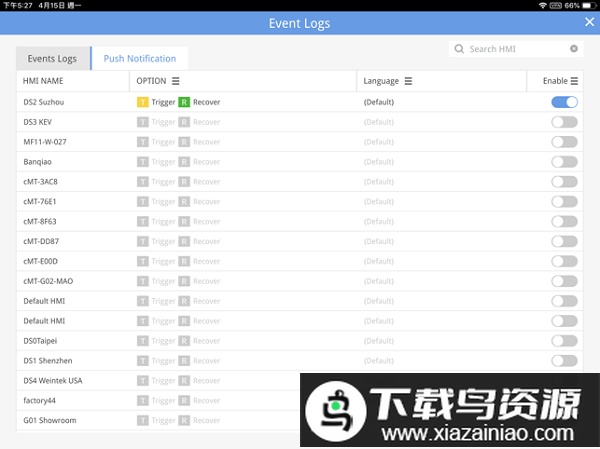The image size is (600, 449).
Task: Open language selector for MF11-W-027
Action: click(379, 142)
